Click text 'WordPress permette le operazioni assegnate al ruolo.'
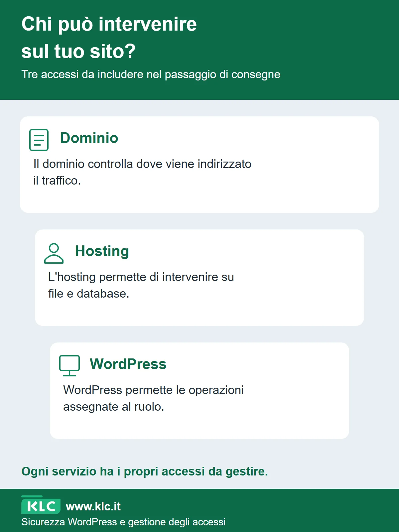 click(153, 398)
